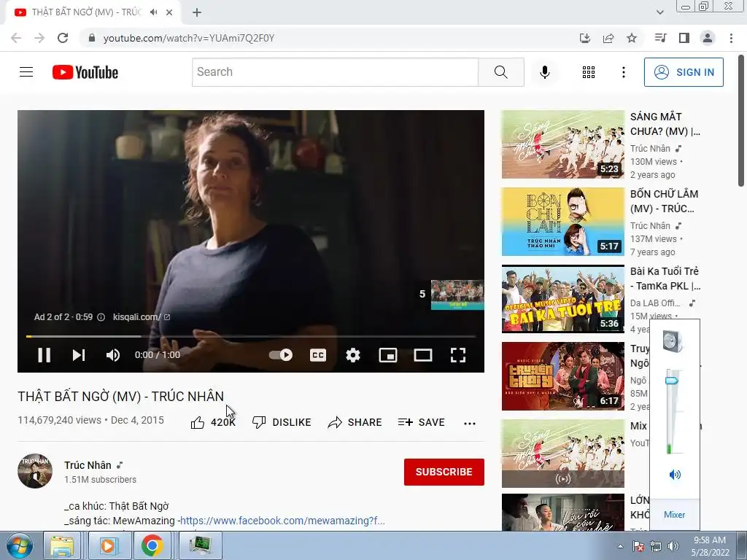
Task: Open Trúc Nhân channel avatar
Action: pyautogui.click(x=35, y=471)
